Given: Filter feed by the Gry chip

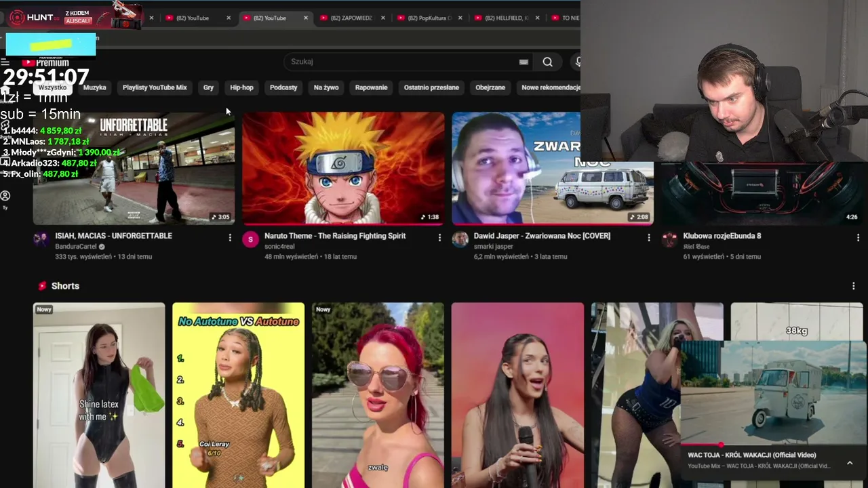Looking at the screenshot, I should coord(208,87).
